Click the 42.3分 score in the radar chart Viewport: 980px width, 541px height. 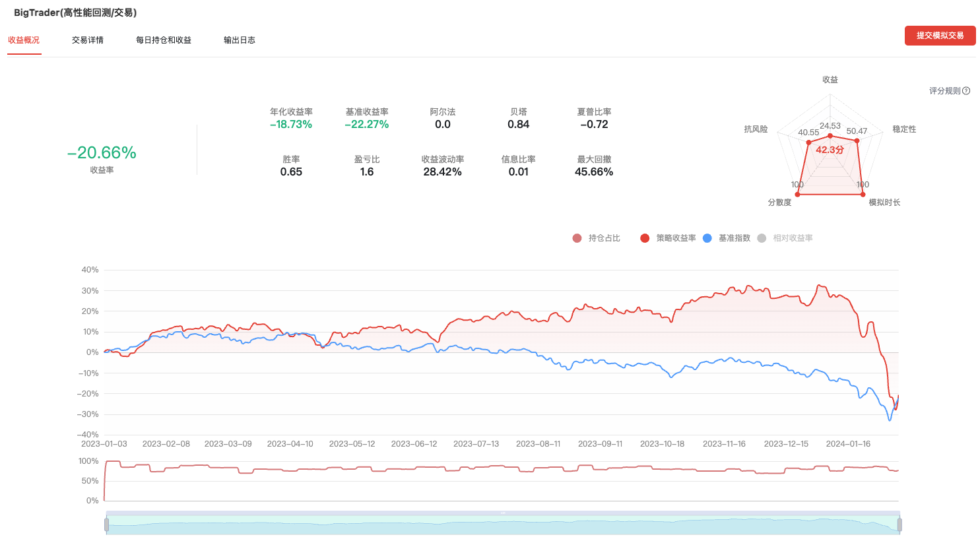[830, 150]
